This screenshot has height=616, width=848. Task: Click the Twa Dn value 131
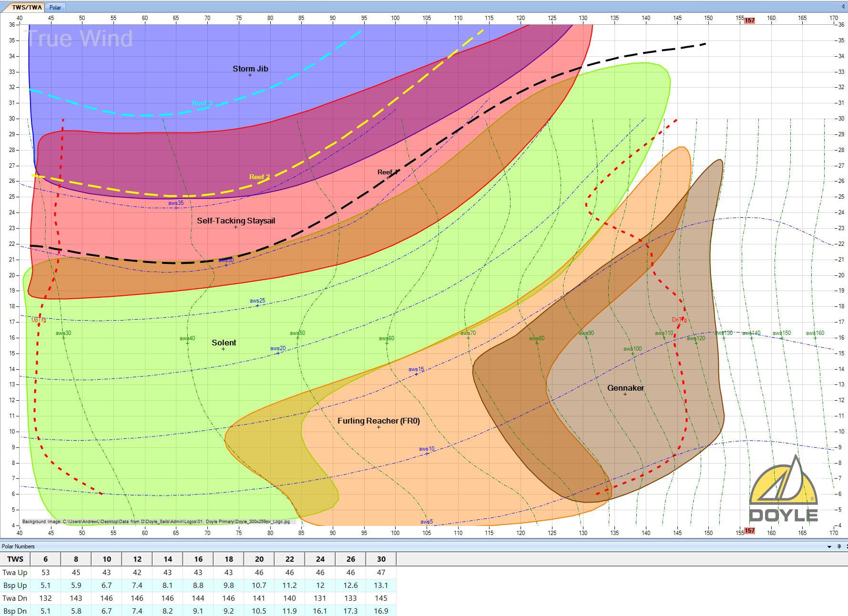[320, 598]
